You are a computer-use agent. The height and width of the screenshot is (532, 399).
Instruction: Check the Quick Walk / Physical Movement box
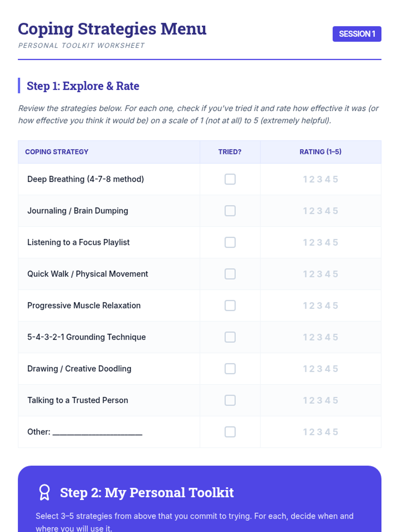[230, 274]
